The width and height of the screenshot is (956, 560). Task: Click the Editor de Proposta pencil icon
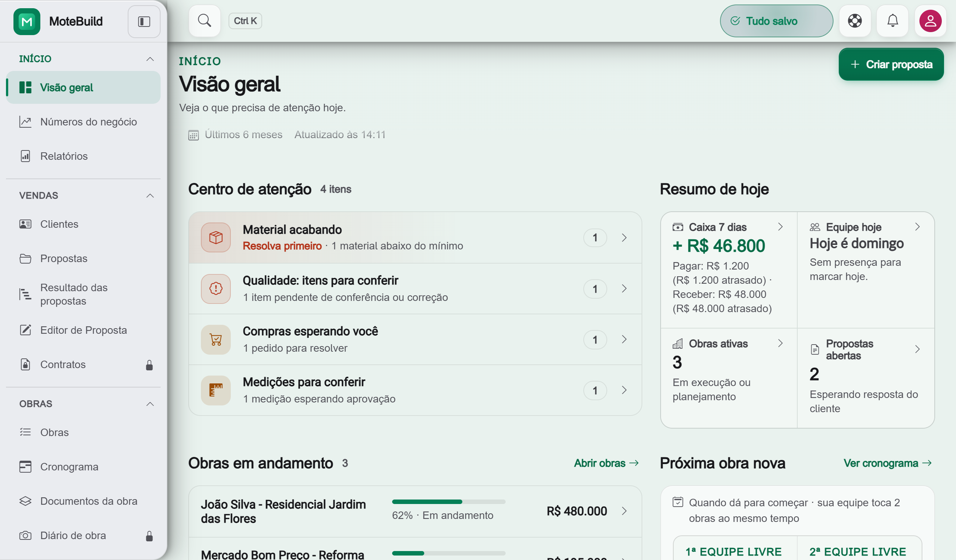[25, 330]
